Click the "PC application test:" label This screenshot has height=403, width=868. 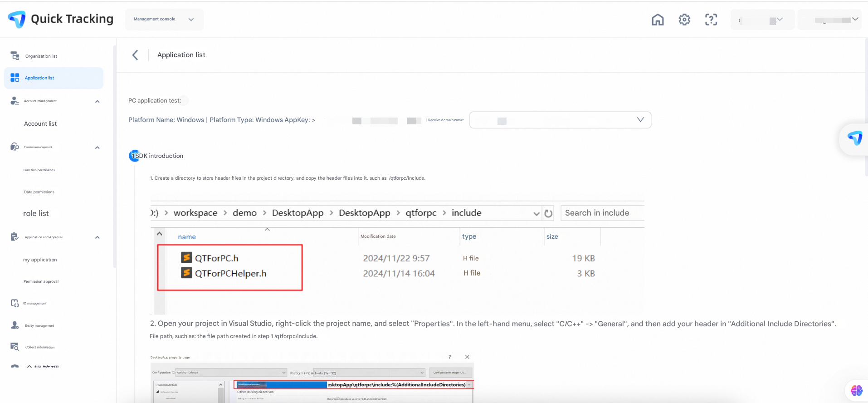pos(155,101)
